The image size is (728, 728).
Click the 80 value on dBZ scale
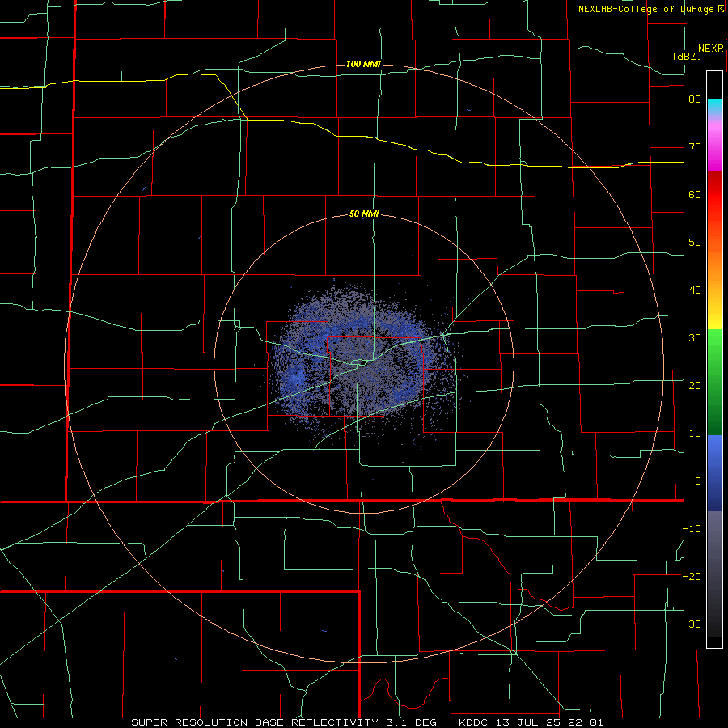pyautogui.click(x=695, y=99)
